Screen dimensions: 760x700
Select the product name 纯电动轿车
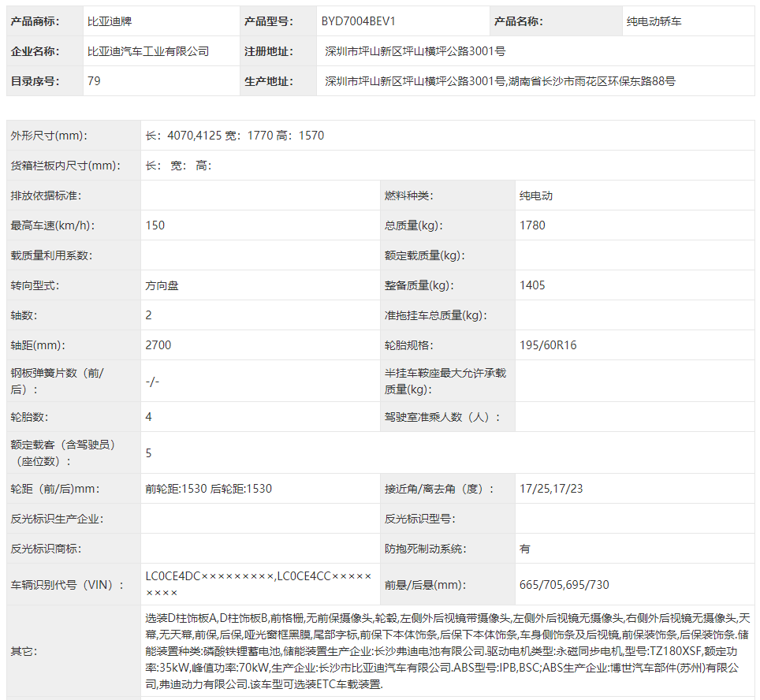tap(654, 21)
